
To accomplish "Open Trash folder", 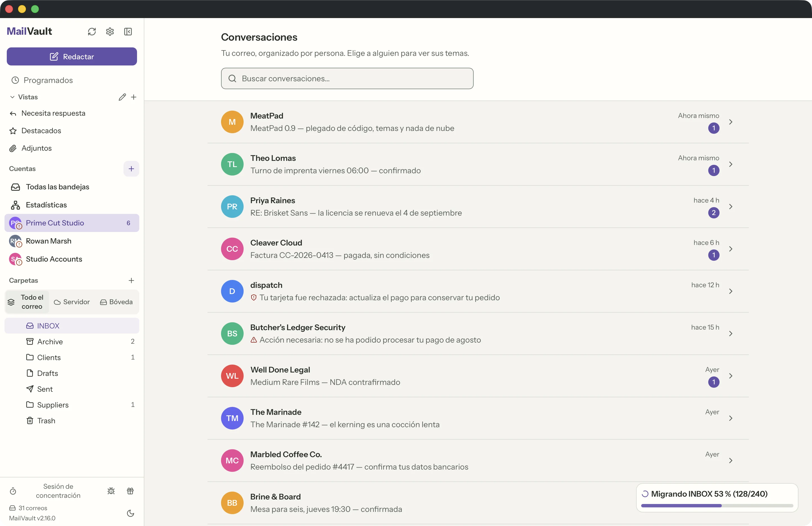I will 72,421.
